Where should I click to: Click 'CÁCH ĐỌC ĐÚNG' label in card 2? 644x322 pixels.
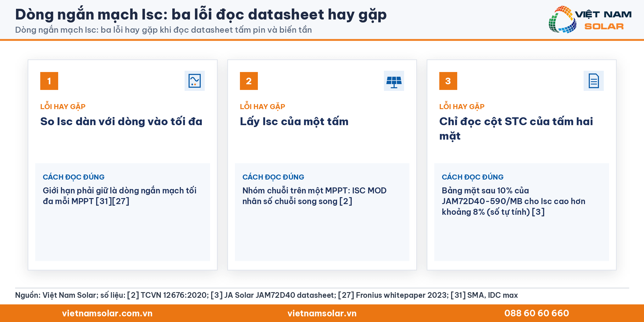273,177
